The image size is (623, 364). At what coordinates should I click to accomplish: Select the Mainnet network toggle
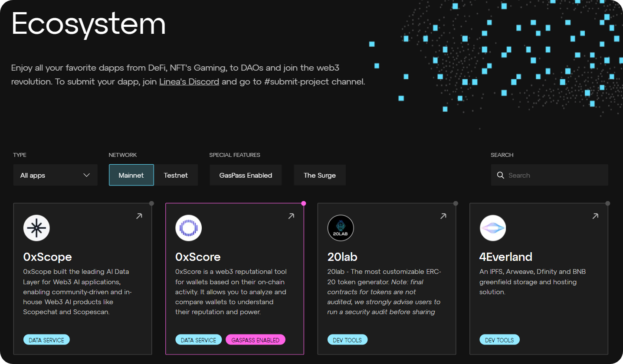pyautogui.click(x=131, y=175)
